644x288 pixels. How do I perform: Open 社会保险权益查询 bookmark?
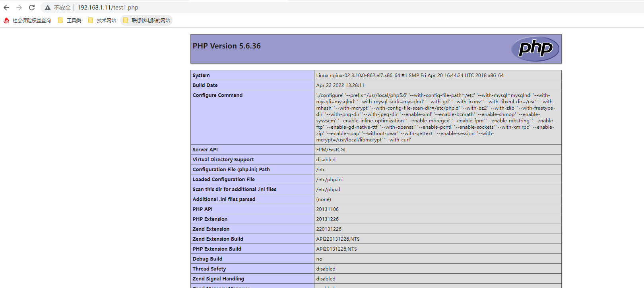[27, 20]
